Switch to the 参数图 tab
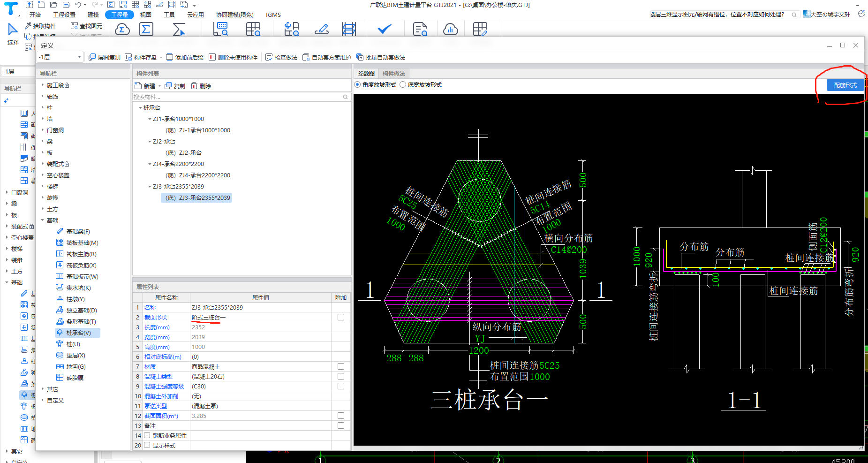 pyautogui.click(x=366, y=73)
